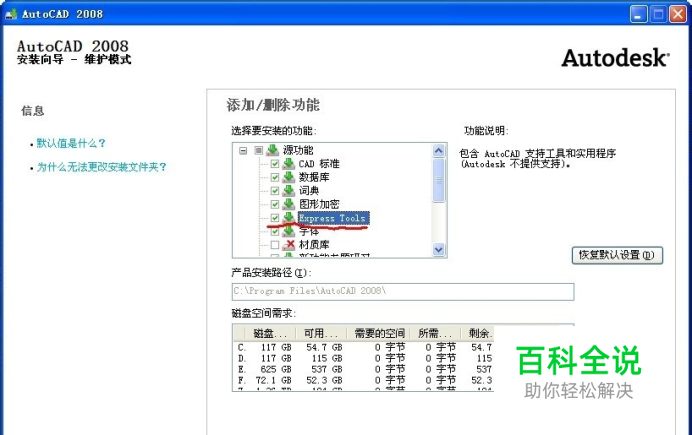
Task: Close the AutoCAD 2008 window
Action: pyautogui.click(x=678, y=14)
